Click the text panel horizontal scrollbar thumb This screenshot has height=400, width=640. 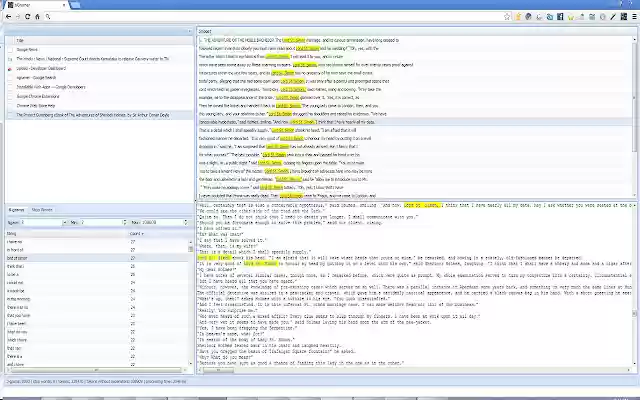tap(218, 370)
